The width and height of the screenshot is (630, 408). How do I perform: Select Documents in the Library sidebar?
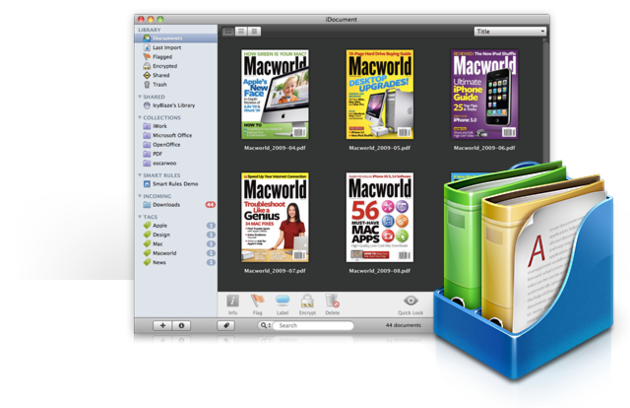coord(176,38)
